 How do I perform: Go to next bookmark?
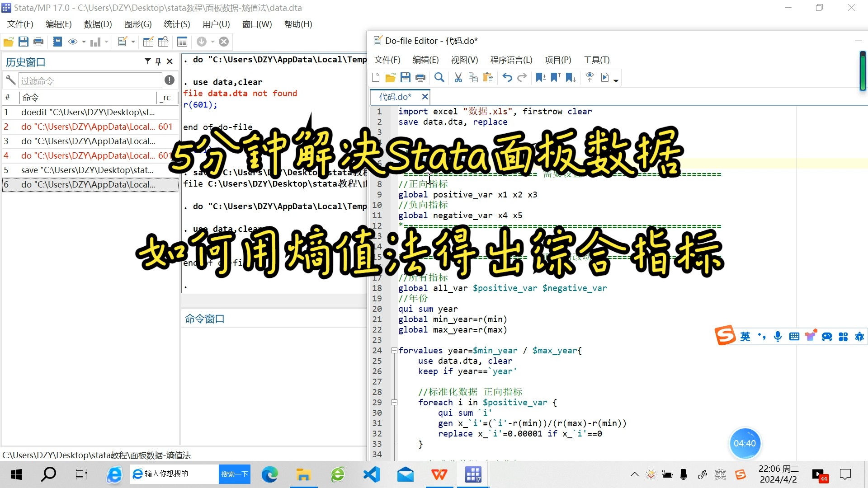(571, 78)
